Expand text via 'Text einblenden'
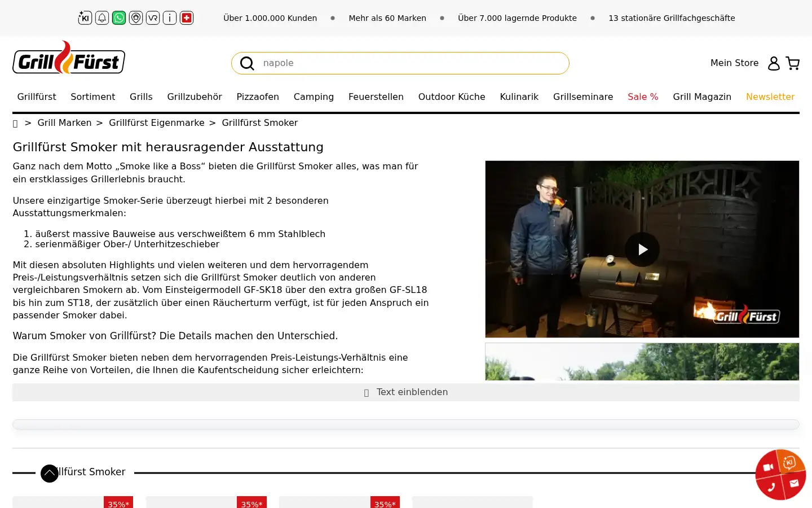Viewport: 812px width, 508px height. tap(406, 392)
